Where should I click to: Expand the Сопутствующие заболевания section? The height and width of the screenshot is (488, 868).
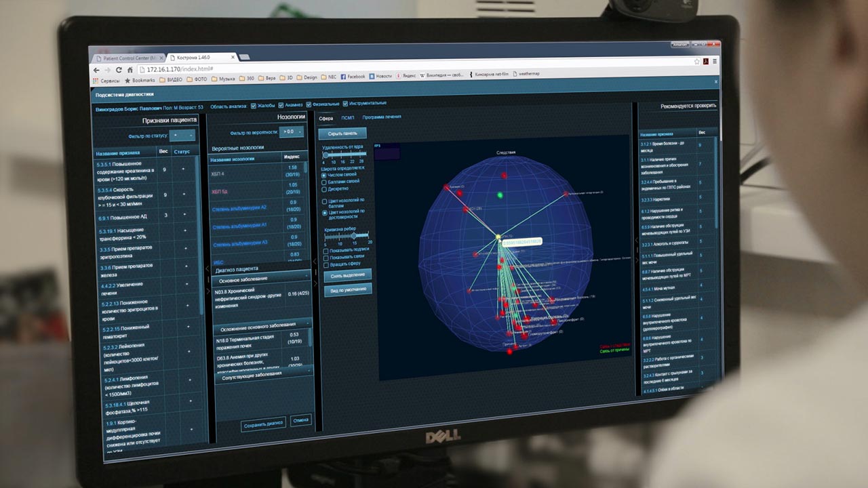point(263,374)
